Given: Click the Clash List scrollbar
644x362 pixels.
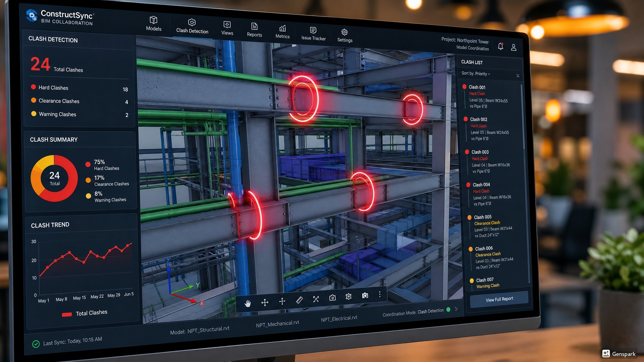Looking at the screenshot, I should (523, 116).
